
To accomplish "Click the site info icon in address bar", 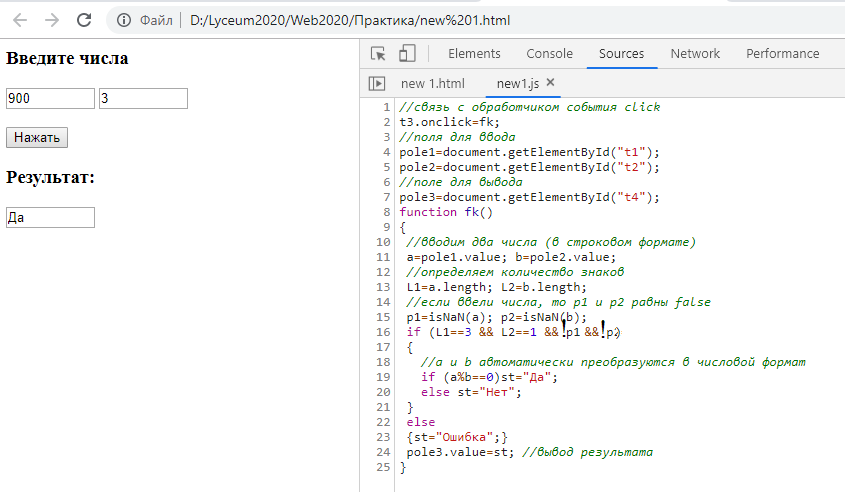I will pyautogui.click(x=124, y=20).
